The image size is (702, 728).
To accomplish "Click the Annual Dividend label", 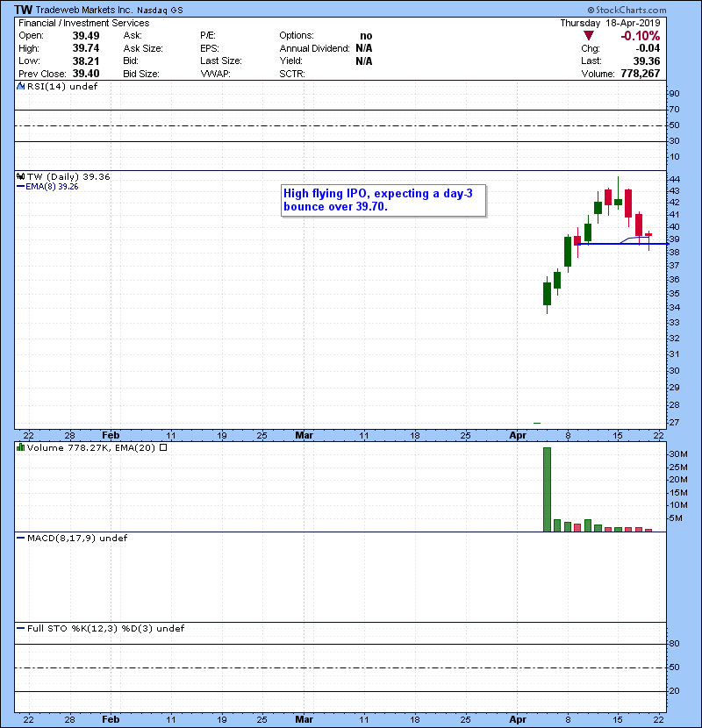I will click(x=314, y=48).
